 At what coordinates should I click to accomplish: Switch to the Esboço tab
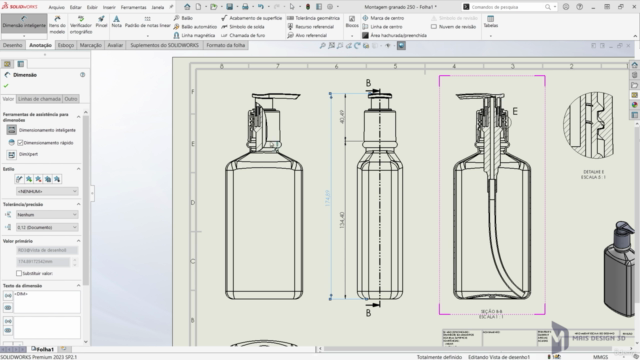pos(66,45)
